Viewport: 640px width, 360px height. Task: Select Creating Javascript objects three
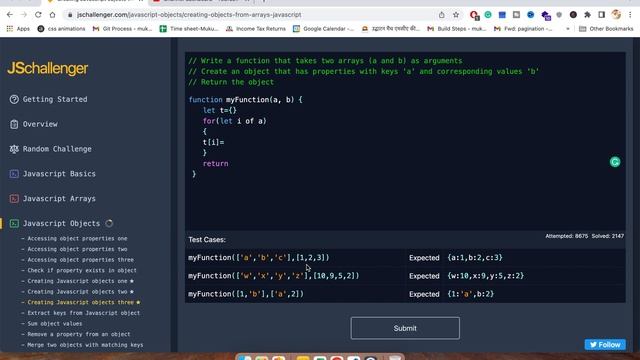pyautogui.click(x=81, y=302)
